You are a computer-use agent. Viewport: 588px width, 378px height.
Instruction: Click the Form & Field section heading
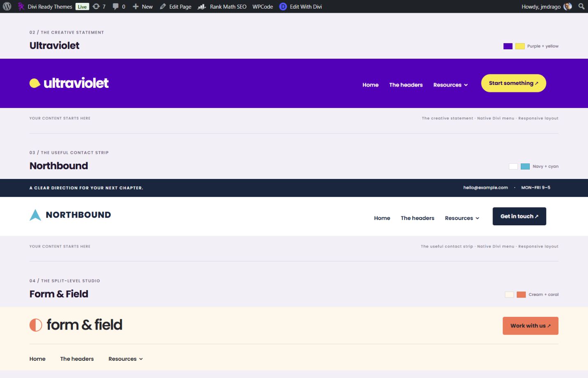(x=59, y=294)
